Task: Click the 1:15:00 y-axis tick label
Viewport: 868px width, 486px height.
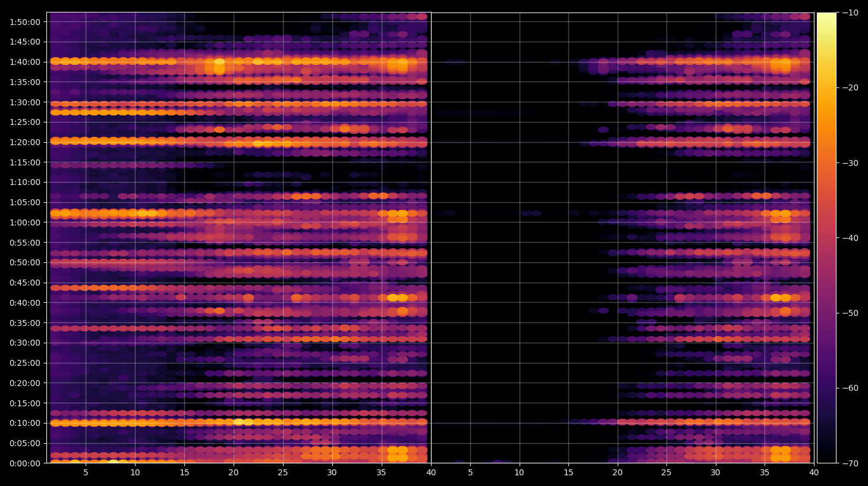Action: coord(25,162)
